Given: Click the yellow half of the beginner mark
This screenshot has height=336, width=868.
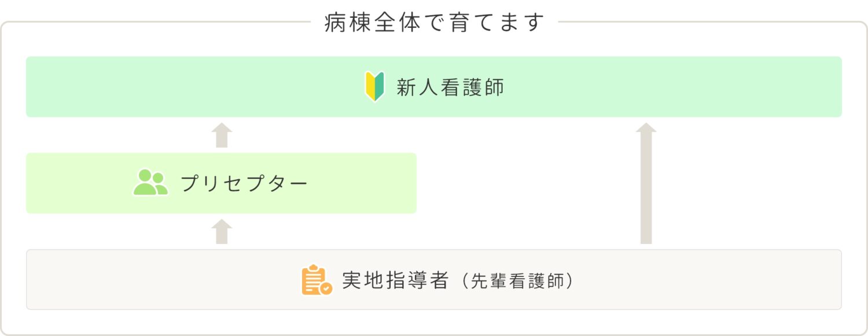Looking at the screenshot, I should tap(370, 87).
